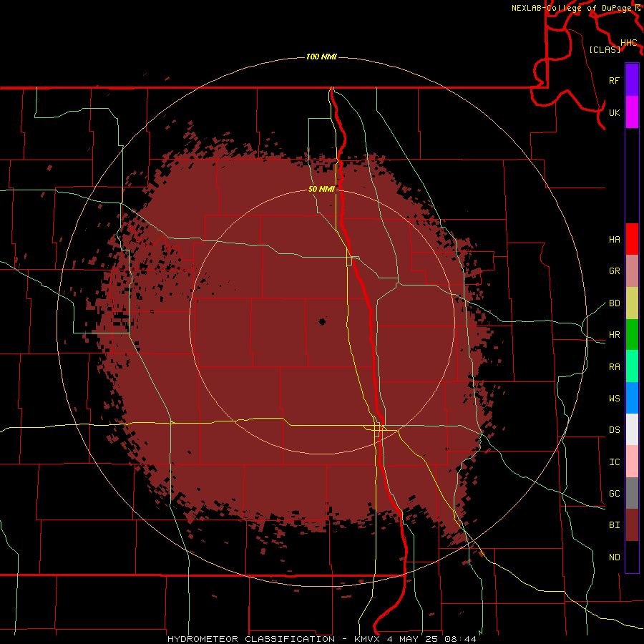The width and height of the screenshot is (644, 644).
Task: Click the 50 NMI range ring label
Action: [321, 190]
